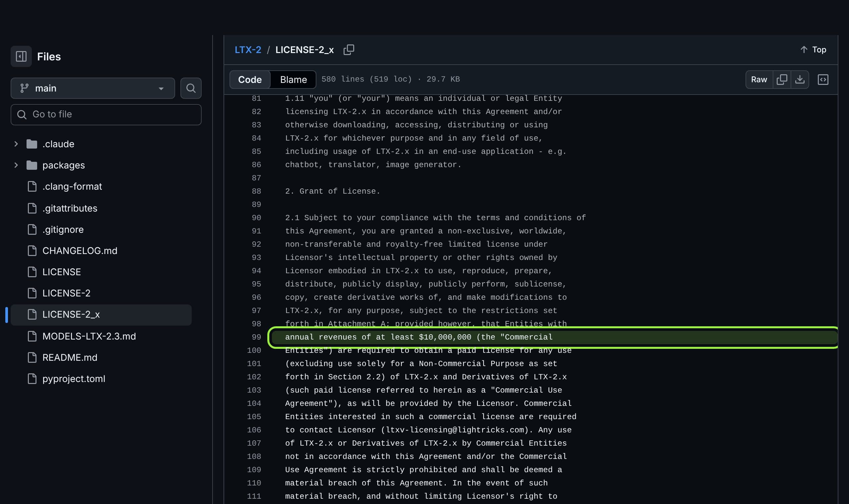Open the Raw file view

pyautogui.click(x=759, y=80)
